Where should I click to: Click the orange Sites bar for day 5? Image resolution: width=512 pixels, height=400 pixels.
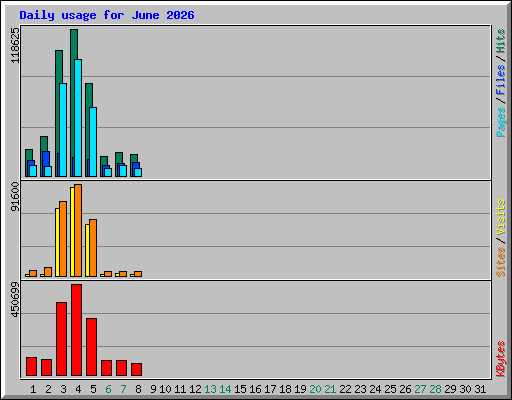click(93, 248)
